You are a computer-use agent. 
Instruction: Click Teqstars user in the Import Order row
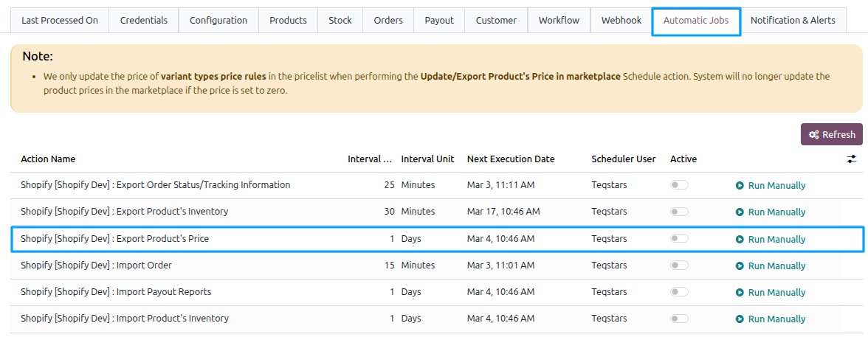pyautogui.click(x=609, y=265)
